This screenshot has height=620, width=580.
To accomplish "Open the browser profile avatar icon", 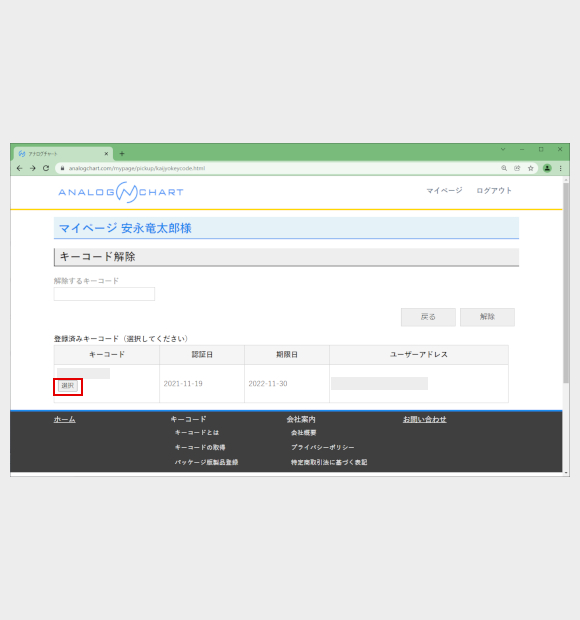I will (x=547, y=168).
